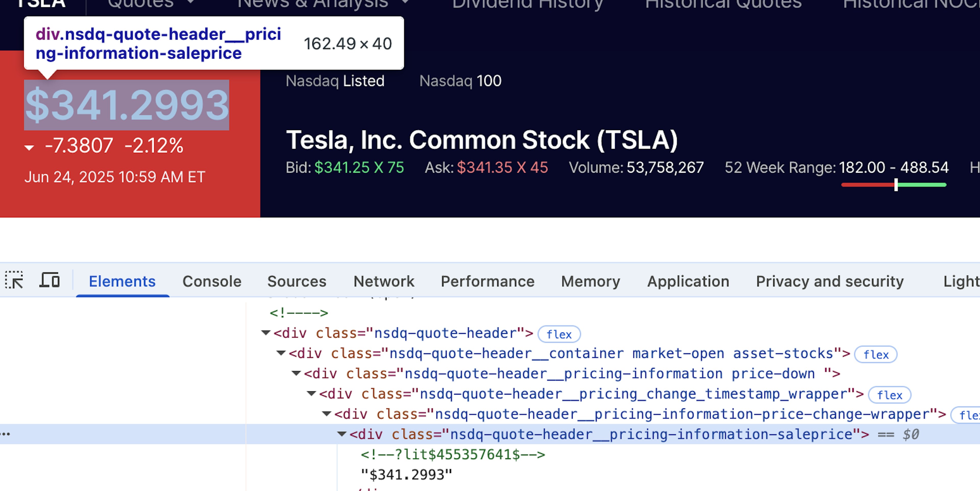Collapse the nsdq-quote-header div node
Screen dimensions: 980x491
click(266, 333)
